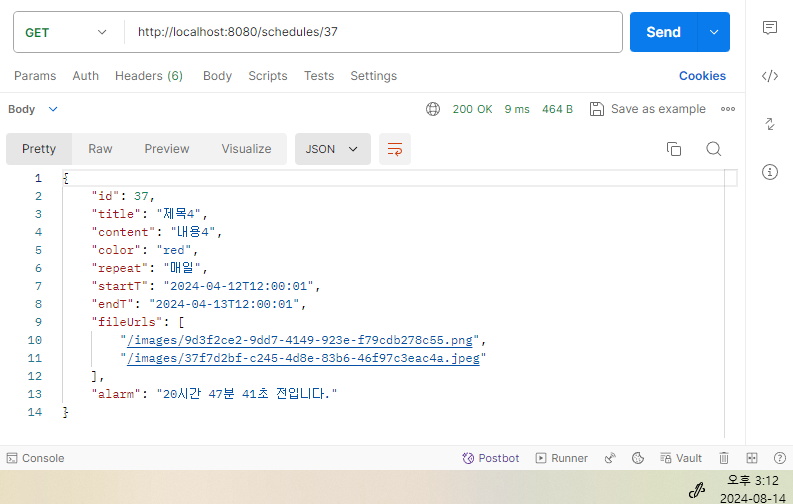
Task: Switch to the Params tab
Action: [x=35, y=76]
